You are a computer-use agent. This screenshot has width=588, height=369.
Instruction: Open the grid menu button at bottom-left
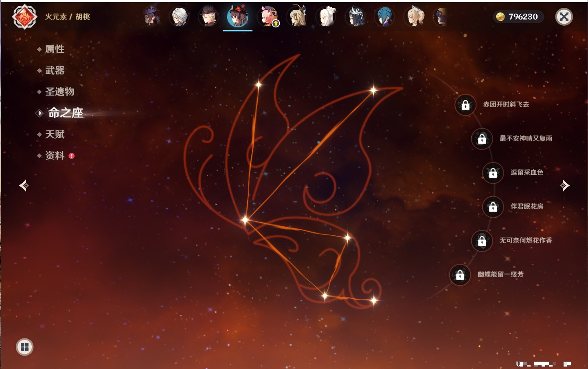pos(24,347)
